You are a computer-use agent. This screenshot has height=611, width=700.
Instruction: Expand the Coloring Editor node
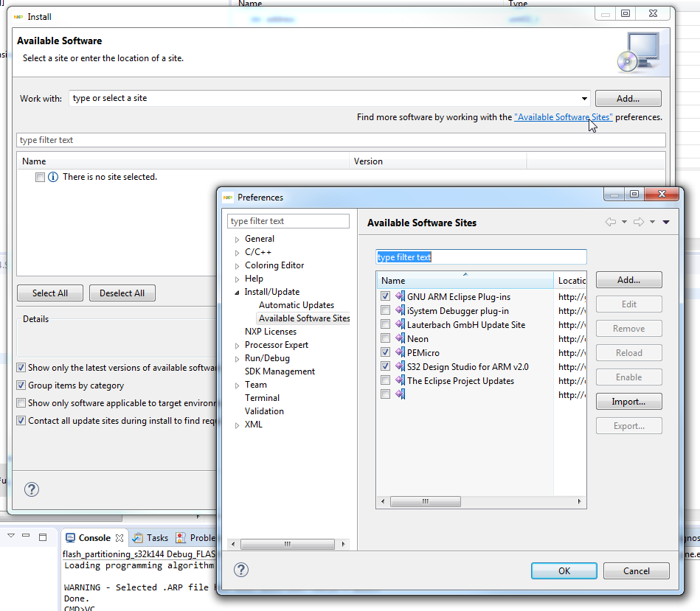click(237, 266)
